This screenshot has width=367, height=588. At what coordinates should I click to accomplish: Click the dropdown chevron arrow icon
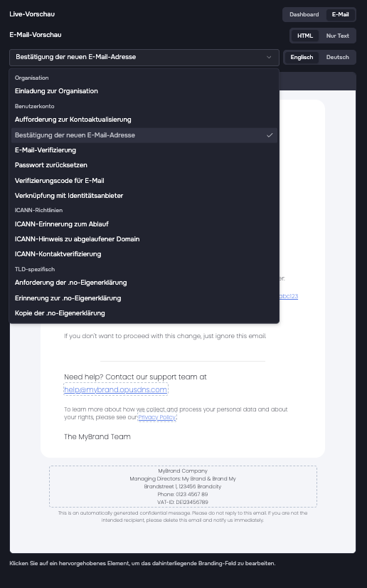click(269, 58)
